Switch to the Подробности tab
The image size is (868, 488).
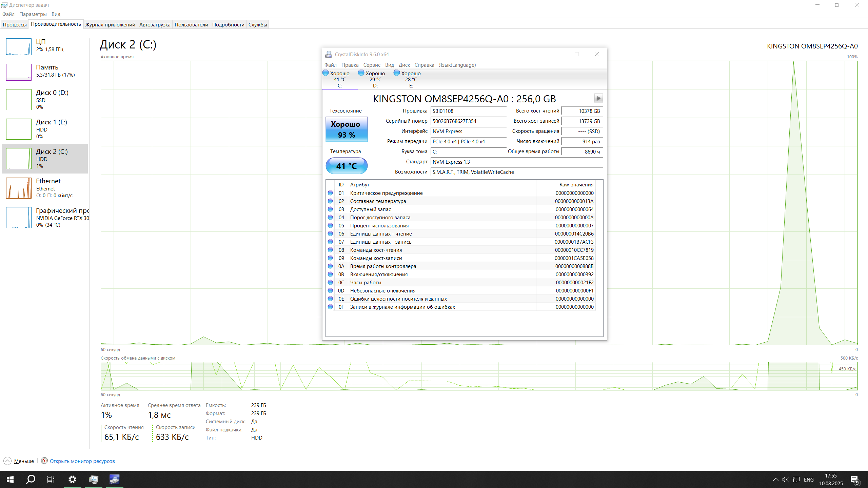[x=228, y=24]
